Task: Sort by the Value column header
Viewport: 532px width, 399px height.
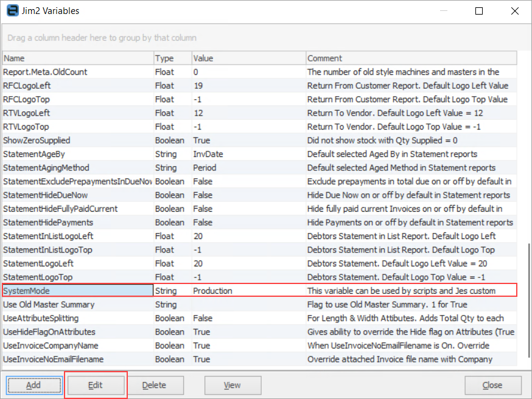Action: coord(248,58)
